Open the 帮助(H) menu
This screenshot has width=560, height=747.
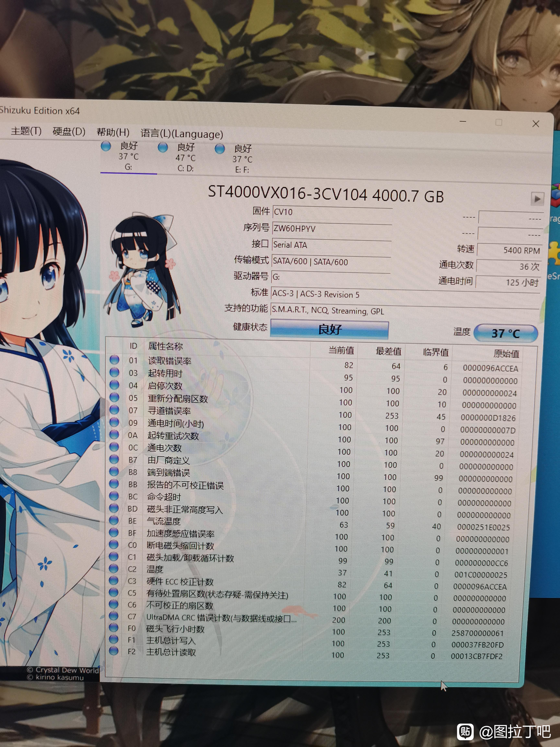(x=113, y=132)
